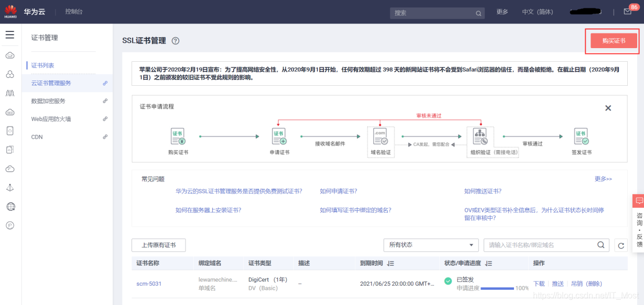Click 更多>> in the 常见问题 section
The image size is (644, 305).
click(x=603, y=179)
